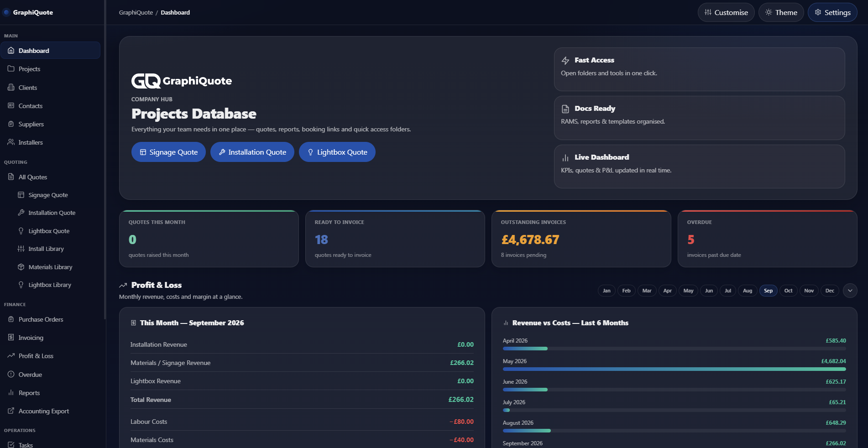Click the Reports bar chart icon in sidebar
This screenshot has height=448, width=868.
(x=11, y=393)
